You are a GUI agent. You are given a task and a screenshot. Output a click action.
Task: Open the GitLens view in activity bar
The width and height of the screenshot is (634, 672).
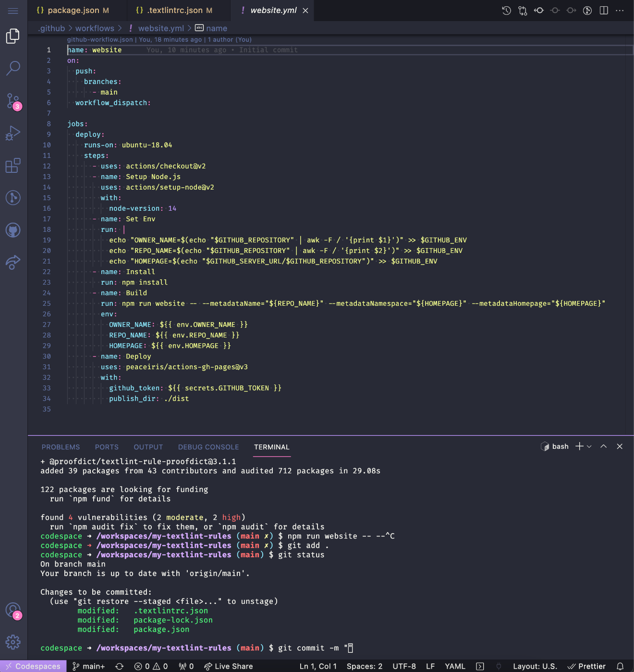point(13,198)
